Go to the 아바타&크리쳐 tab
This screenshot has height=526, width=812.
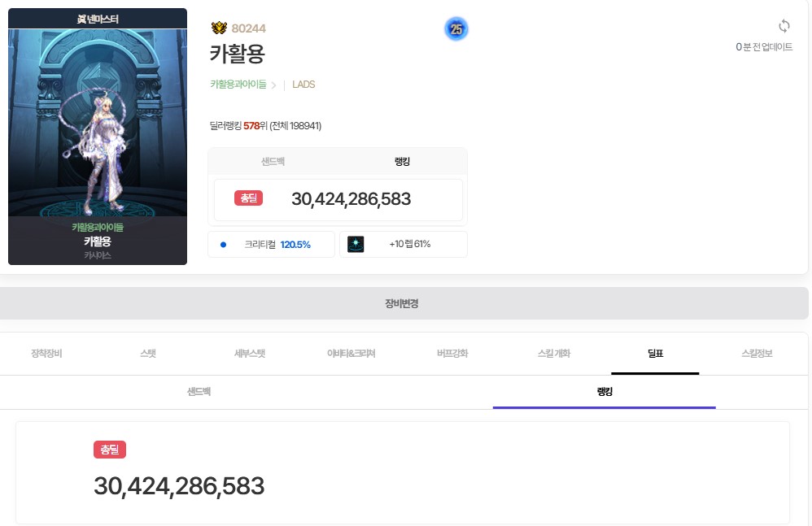[351, 354]
